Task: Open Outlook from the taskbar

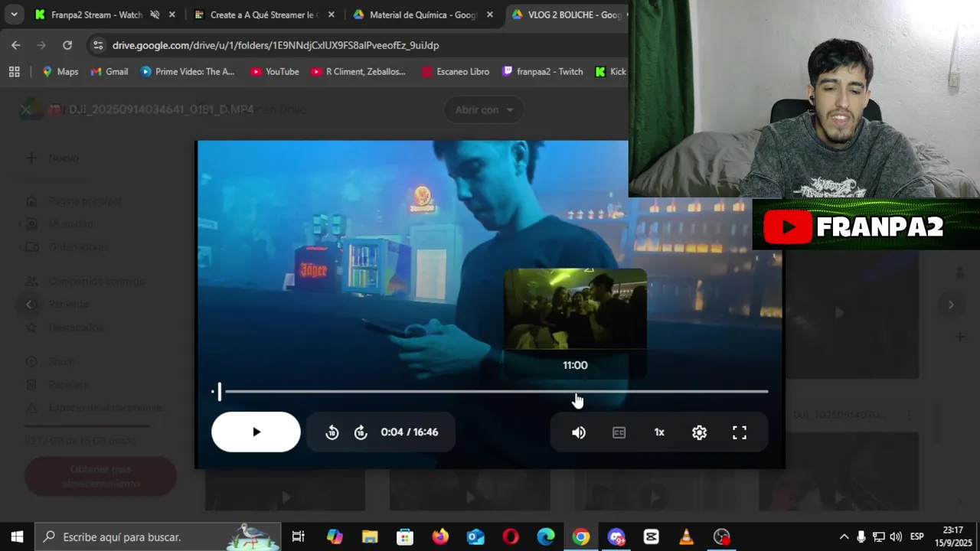Action: (475, 536)
